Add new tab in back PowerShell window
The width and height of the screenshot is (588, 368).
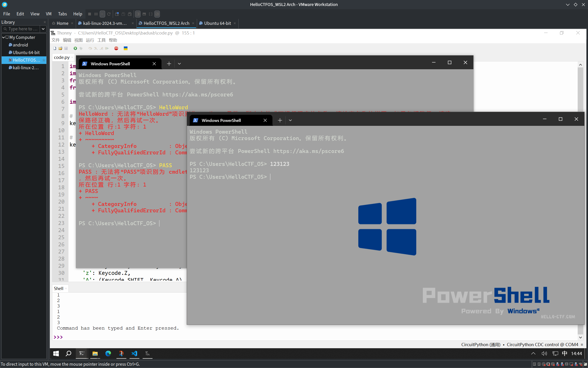click(169, 64)
